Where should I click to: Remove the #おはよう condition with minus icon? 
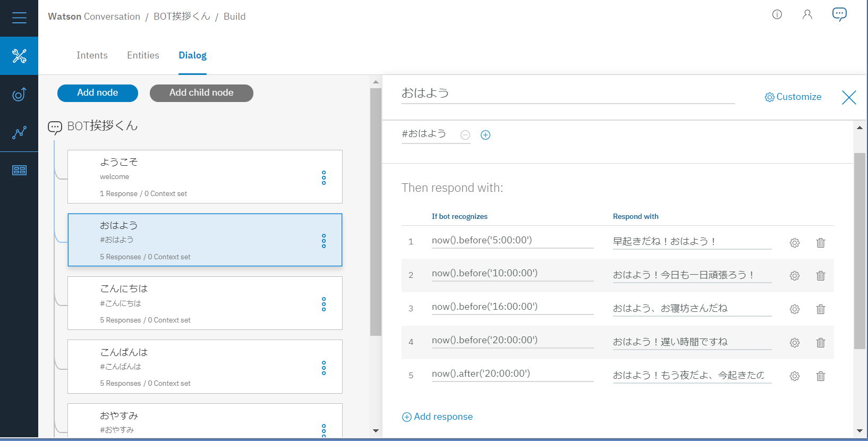(465, 135)
